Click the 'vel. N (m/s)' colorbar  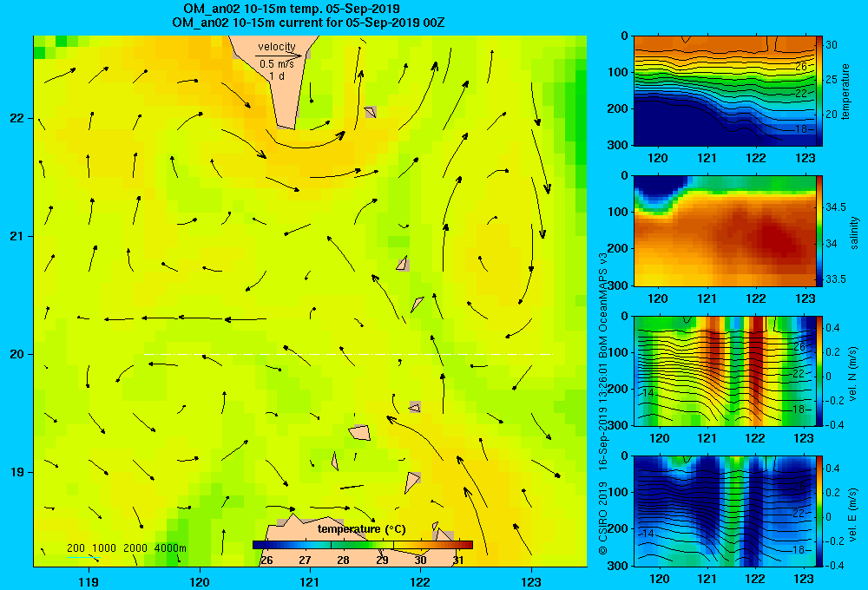pyautogui.click(x=819, y=370)
